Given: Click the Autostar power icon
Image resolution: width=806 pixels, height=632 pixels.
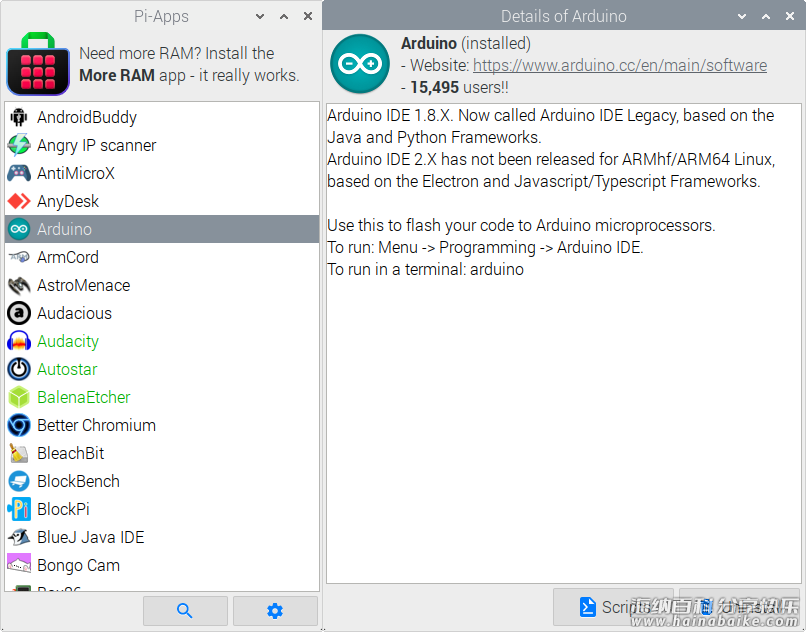Looking at the screenshot, I should (x=19, y=369).
